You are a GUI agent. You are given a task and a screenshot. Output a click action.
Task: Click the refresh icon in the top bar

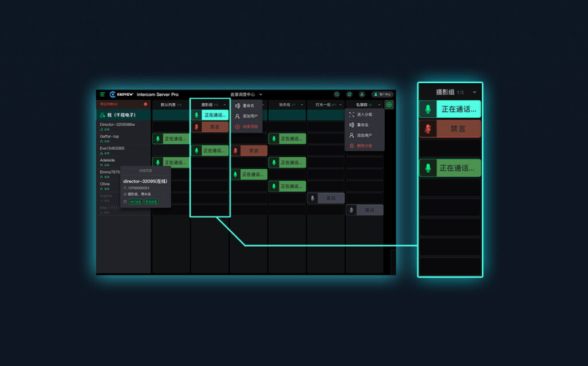349,94
